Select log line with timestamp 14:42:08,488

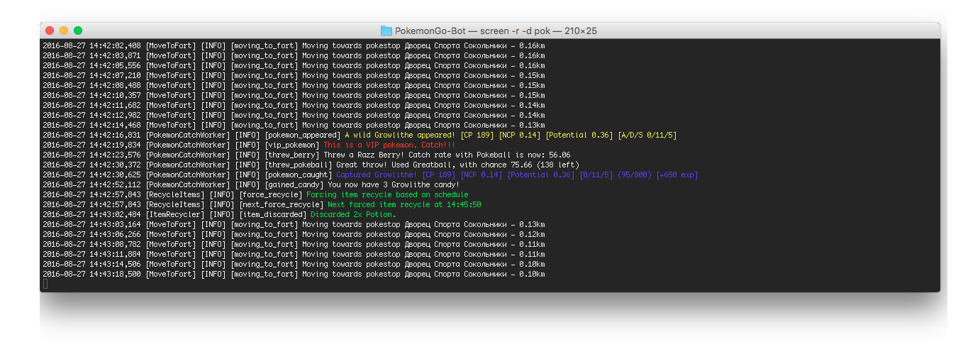[x=294, y=85]
